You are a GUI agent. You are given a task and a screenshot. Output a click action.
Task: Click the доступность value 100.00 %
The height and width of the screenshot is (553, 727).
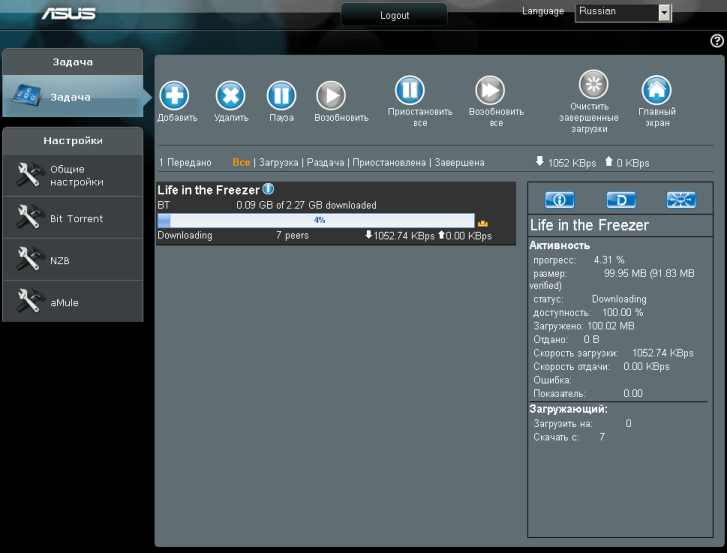coord(622,312)
